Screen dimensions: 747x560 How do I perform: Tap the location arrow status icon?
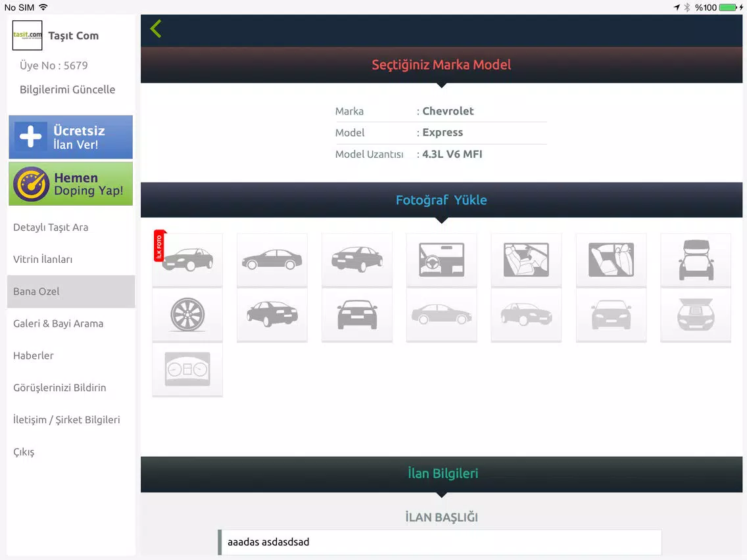click(x=677, y=7)
